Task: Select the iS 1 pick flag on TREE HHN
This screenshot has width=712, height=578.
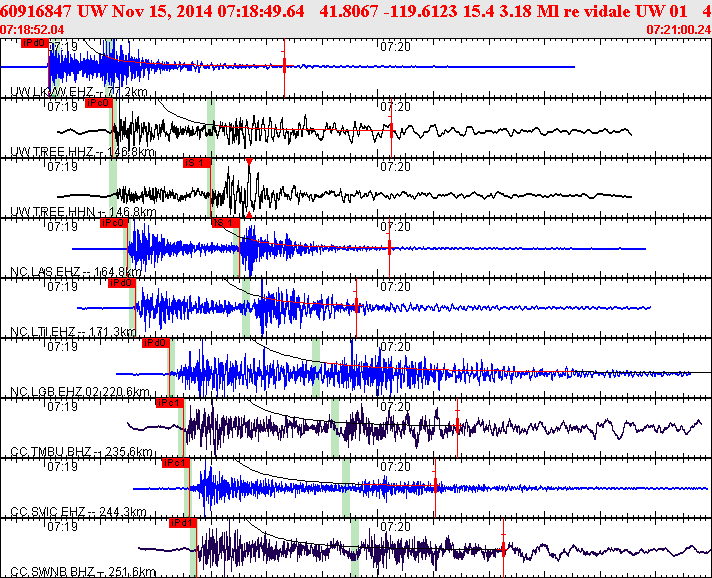Action: (x=197, y=163)
